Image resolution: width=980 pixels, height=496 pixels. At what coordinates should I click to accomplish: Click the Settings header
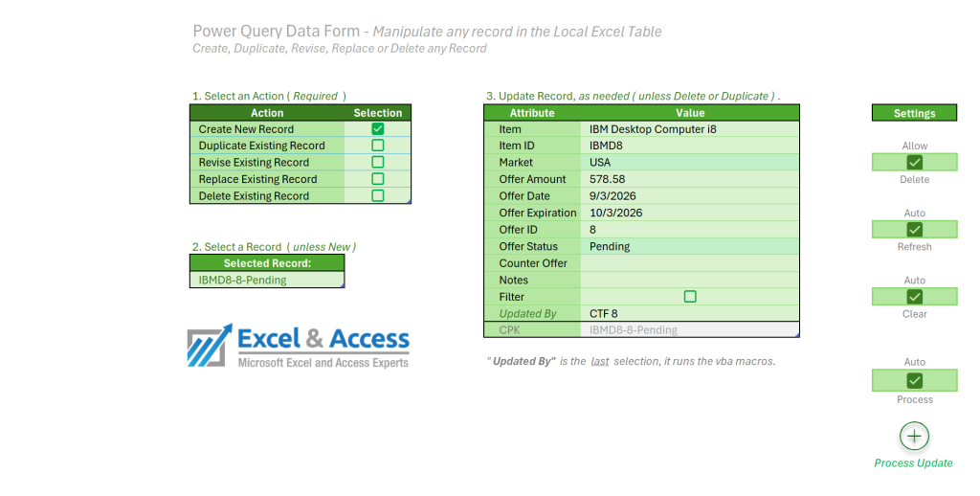914,113
